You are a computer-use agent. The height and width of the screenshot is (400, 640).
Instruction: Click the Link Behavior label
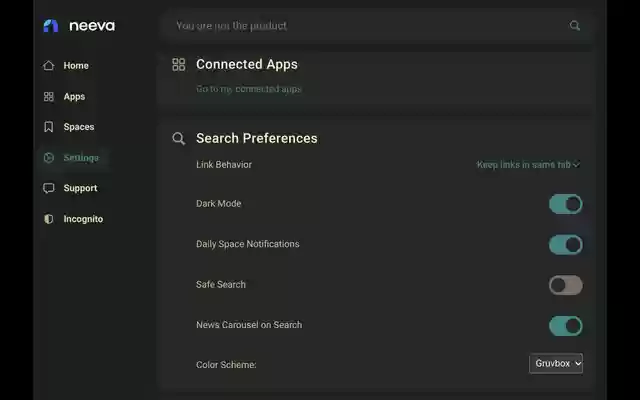point(224,164)
